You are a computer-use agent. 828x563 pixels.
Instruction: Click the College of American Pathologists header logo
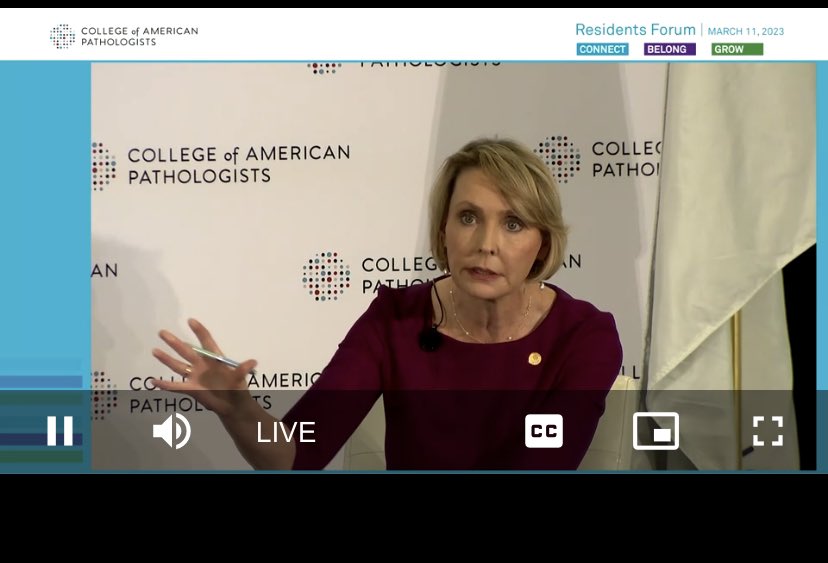pos(62,36)
